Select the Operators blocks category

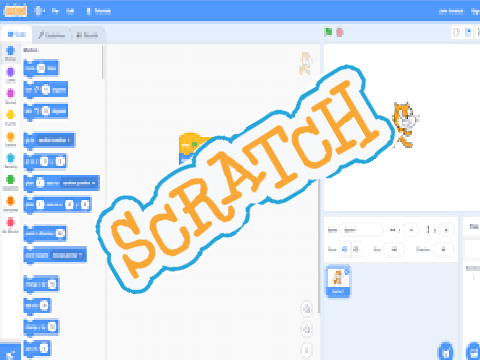point(10,182)
